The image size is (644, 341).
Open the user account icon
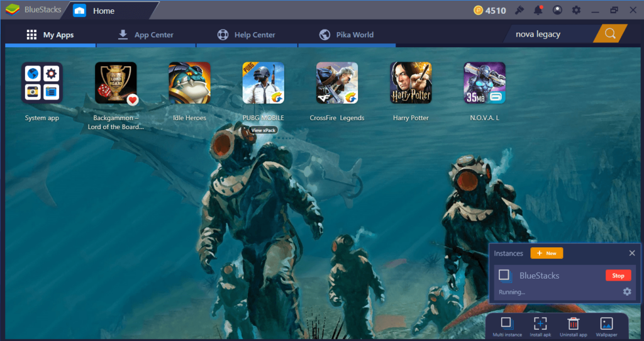557,10
